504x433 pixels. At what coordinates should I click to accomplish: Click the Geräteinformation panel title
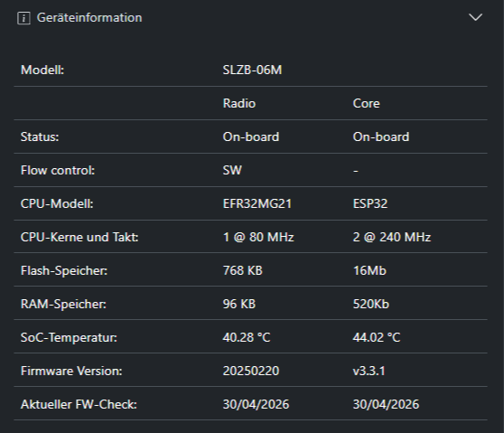pyautogui.click(x=89, y=18)
